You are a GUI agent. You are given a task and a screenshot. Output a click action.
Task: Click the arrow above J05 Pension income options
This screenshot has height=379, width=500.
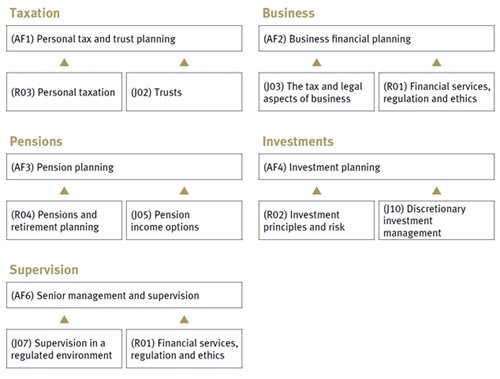184,191
